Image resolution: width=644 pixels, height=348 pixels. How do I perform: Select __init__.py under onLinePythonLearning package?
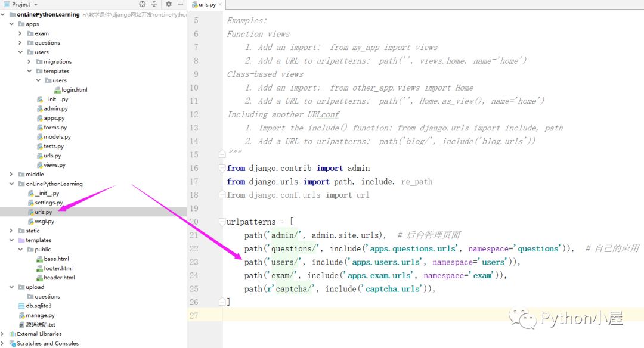coord(47,193)
